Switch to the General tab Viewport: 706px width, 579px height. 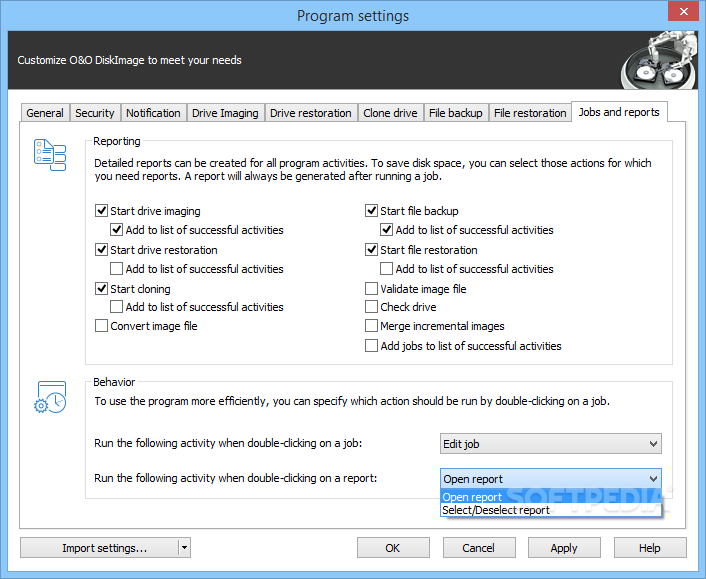click(x=45, y=113)
